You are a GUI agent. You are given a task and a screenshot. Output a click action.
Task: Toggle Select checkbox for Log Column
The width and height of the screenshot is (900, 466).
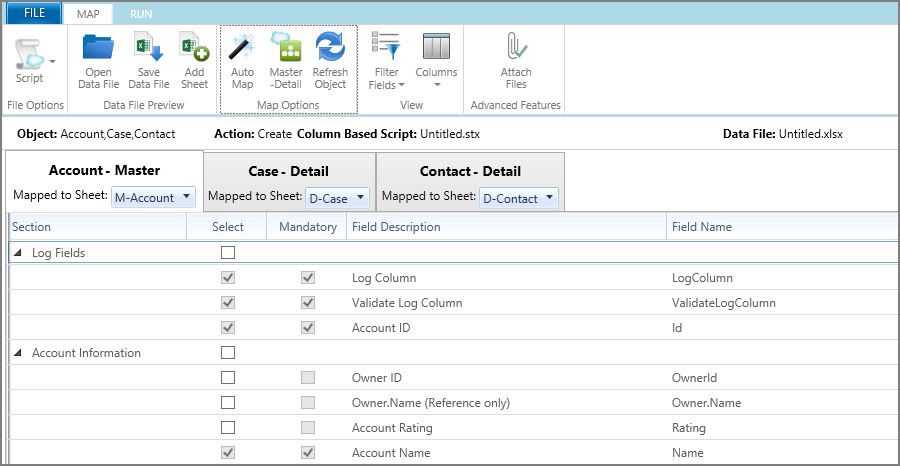228,278
